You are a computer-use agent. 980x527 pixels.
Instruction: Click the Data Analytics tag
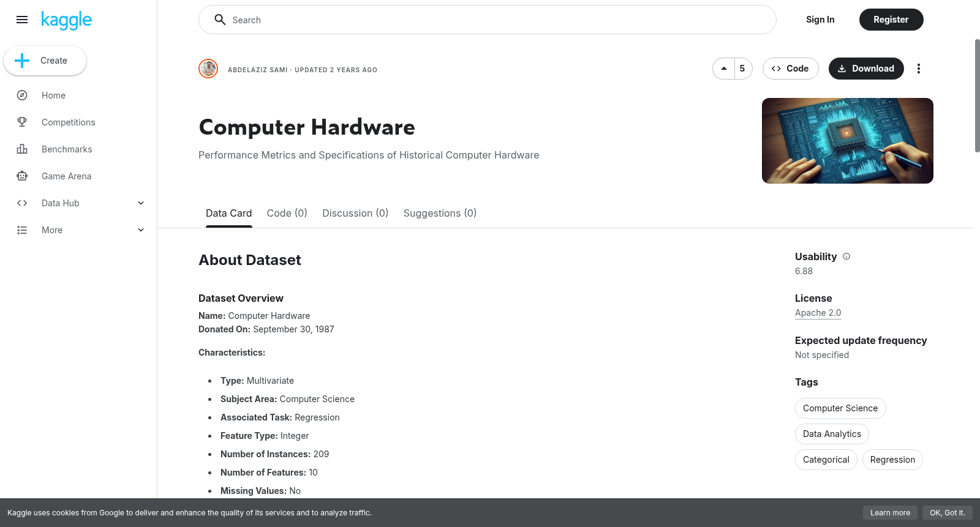(x=832, y=434)
